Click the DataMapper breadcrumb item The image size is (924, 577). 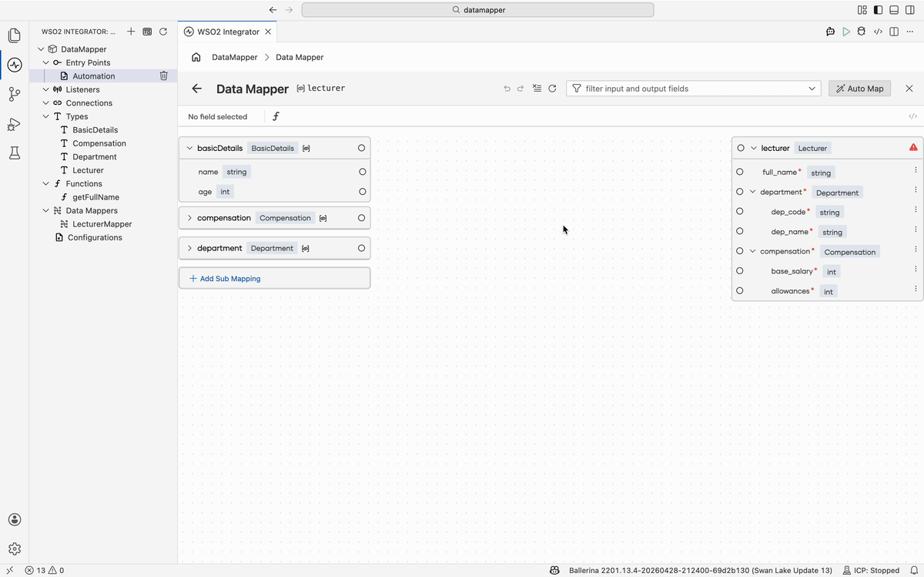235,57
